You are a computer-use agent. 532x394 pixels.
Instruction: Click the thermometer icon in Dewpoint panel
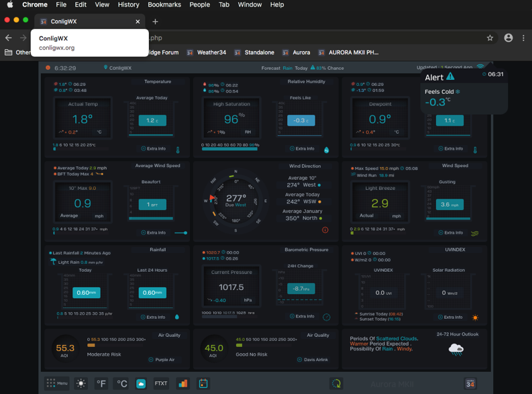(475, 150)
